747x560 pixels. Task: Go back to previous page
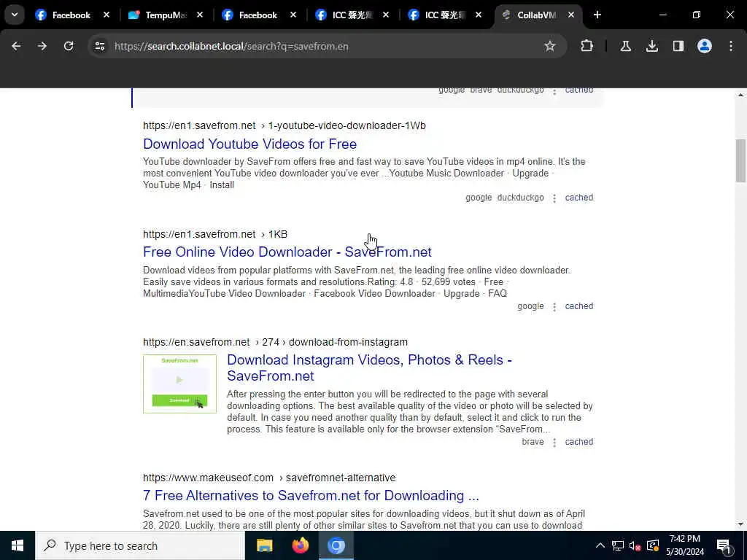(x=16, y=46)
